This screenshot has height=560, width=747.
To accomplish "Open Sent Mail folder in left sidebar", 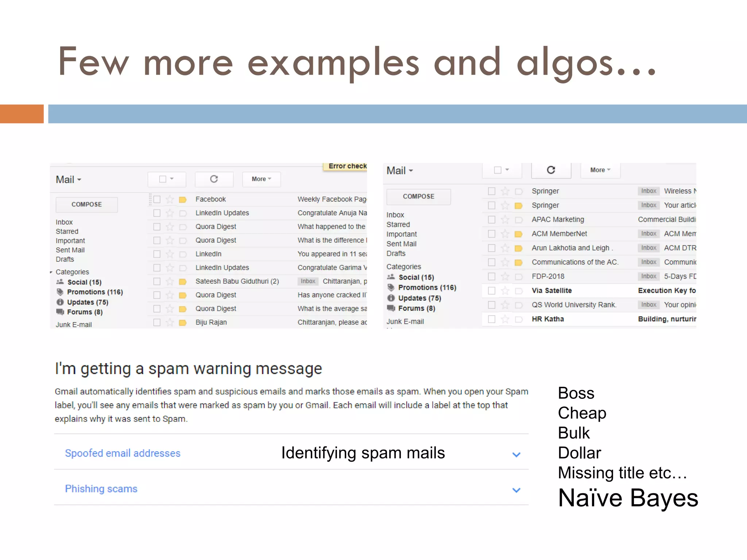I will tap(70, 250).
